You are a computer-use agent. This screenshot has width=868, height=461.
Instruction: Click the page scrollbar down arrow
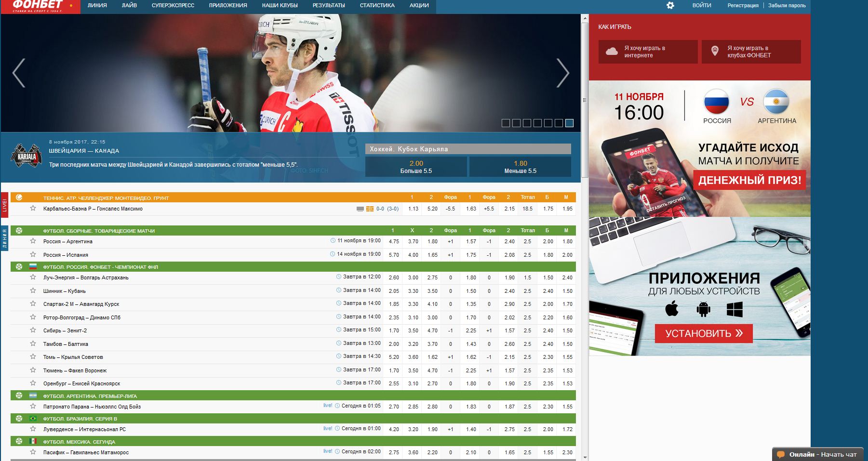(585, 457)
